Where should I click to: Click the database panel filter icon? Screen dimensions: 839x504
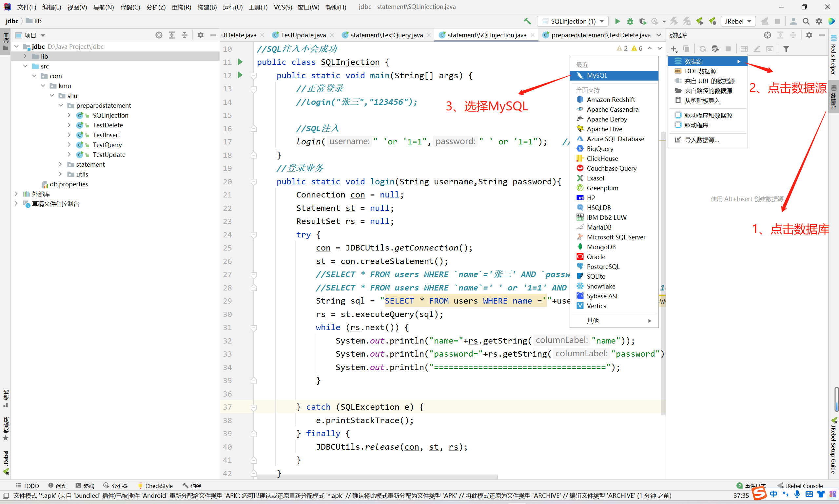[786, 49]
